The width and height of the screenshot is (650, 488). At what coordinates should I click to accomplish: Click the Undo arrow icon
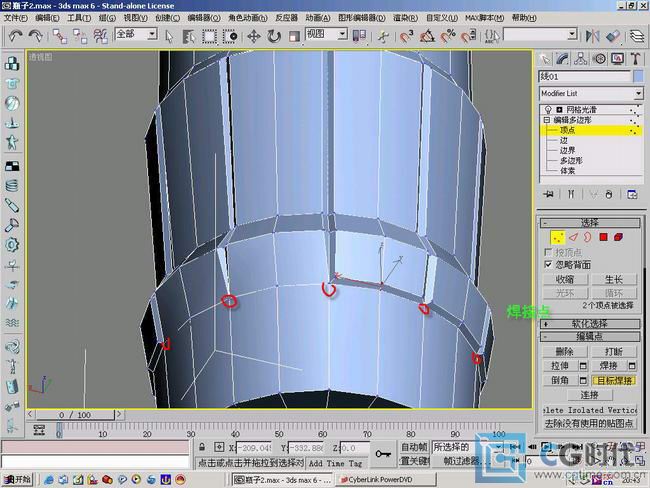15,36
